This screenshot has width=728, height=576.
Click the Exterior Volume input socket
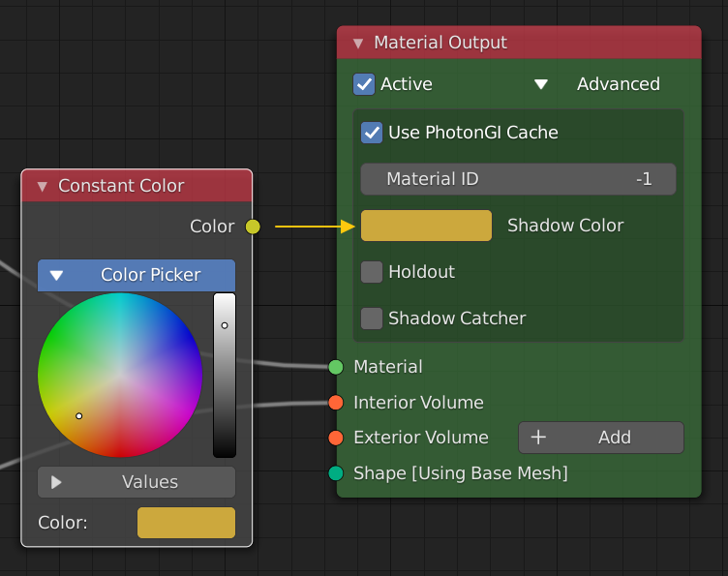pyautogui.click(x=336, y=438)
